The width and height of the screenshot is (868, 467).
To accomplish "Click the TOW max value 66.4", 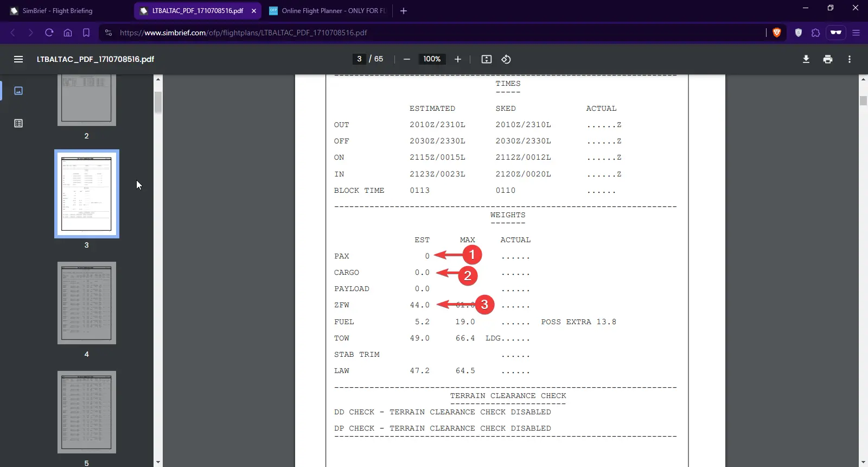I will click(x=465, y=338).
